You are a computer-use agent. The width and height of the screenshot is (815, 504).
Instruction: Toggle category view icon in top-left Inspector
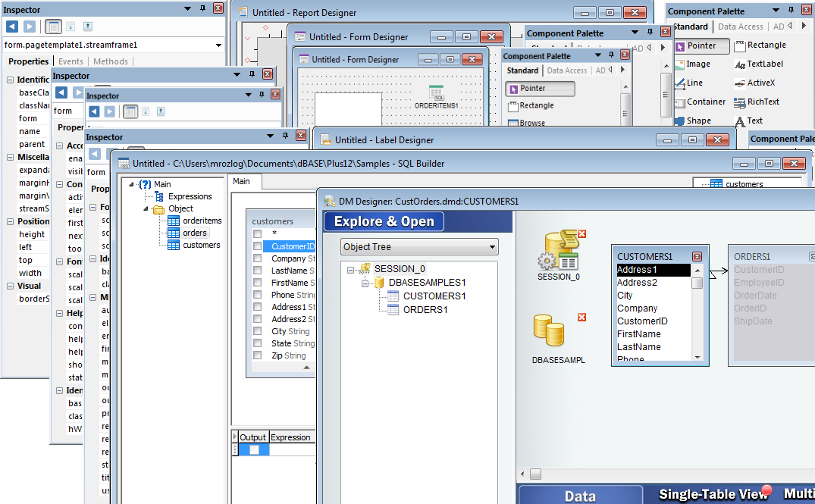click(53, 27)
